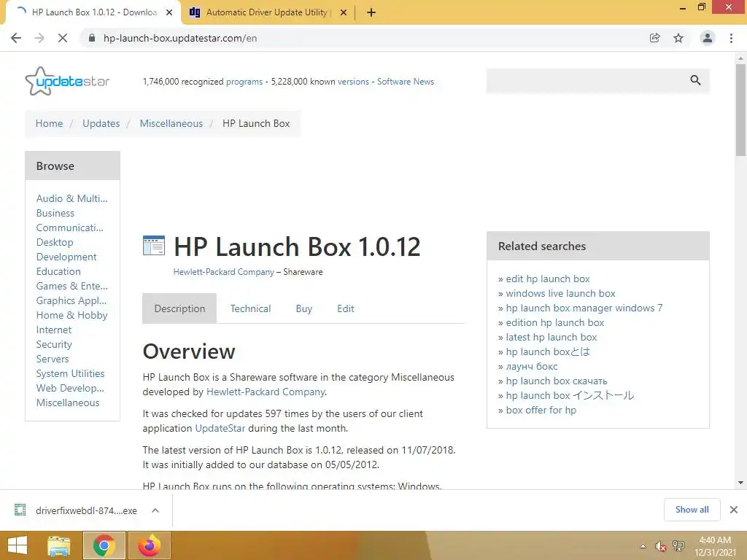Launch Firefox from the taskbar
The height and width of the screenshot is (560, 747).
(149, 545)
